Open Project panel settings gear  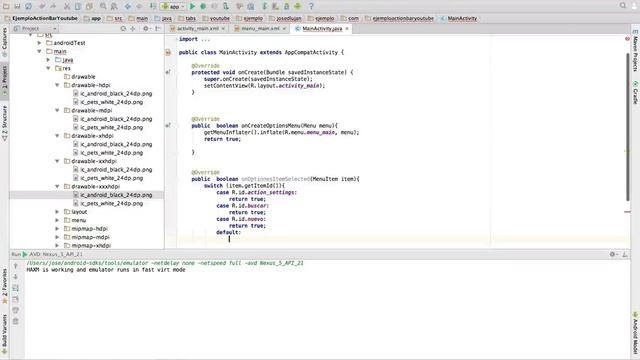point(146,29)
